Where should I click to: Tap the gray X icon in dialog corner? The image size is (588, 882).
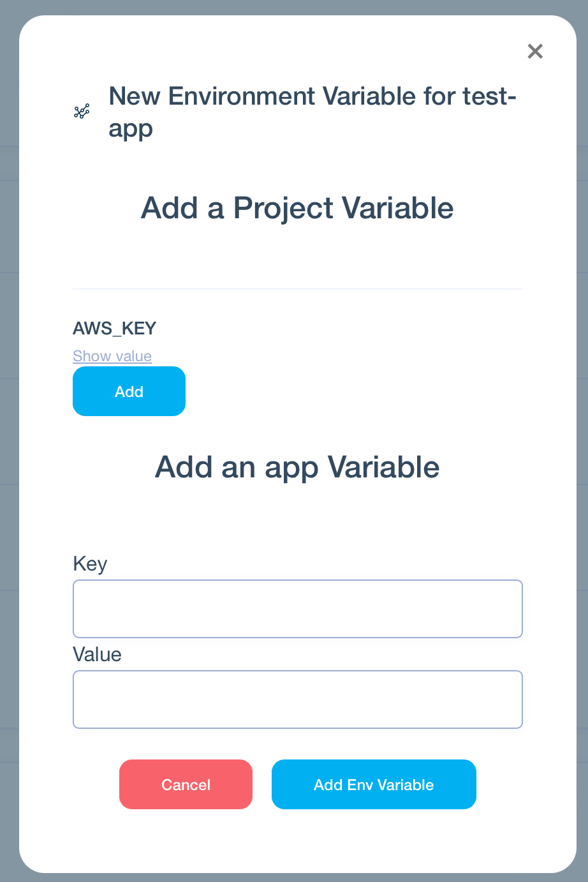[535, 51]
